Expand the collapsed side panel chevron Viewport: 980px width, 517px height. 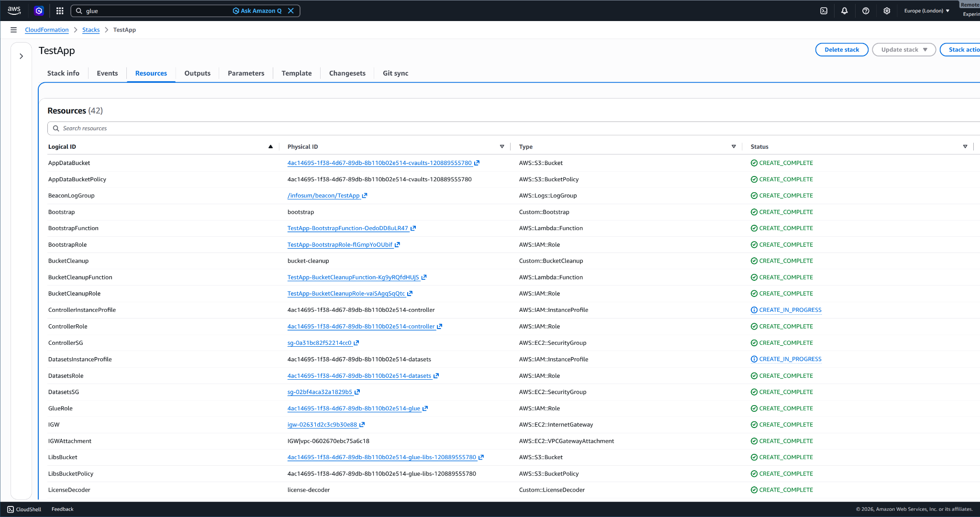[21, 56]
